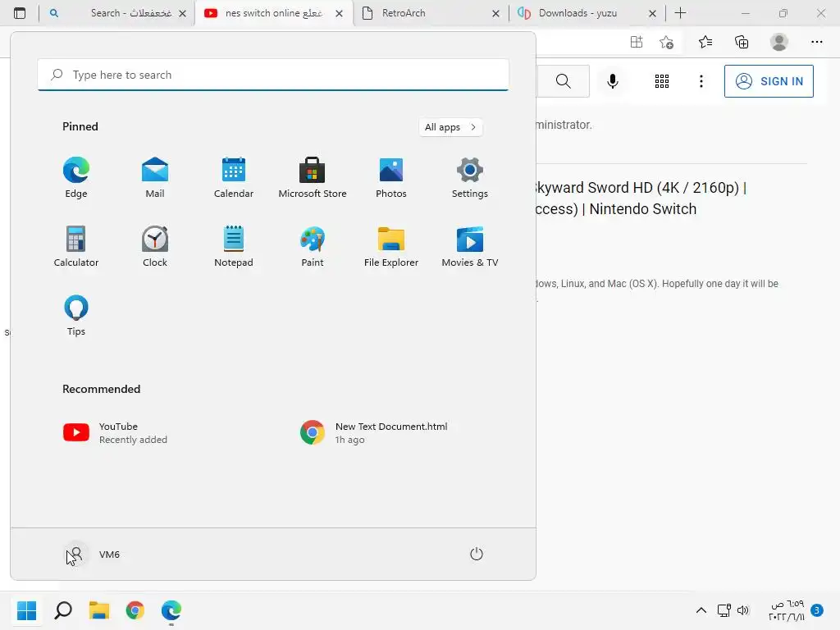Click the Edge apps grid toolbar icon
This screenshot has height=630, width=840.
click(637, 43)
